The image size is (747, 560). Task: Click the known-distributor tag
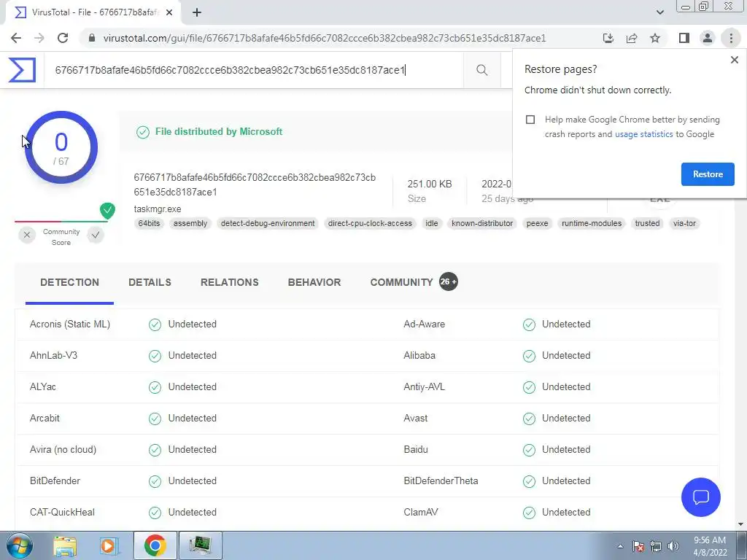482,223
